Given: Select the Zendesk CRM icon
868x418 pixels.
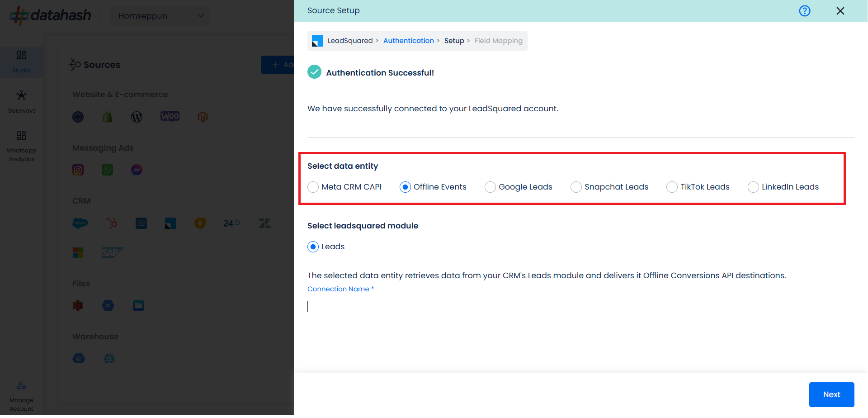Looking at the screenshot, I should [x=264, y=223].
